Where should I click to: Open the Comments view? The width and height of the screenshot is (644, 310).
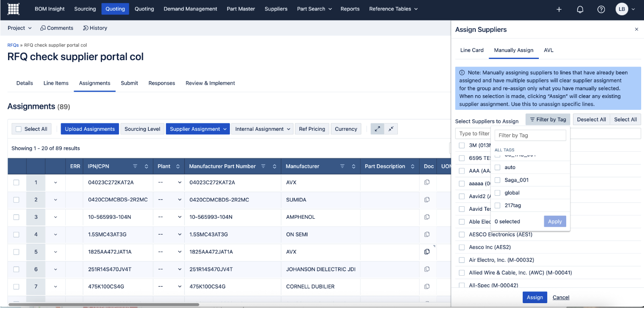pos(57,28)
